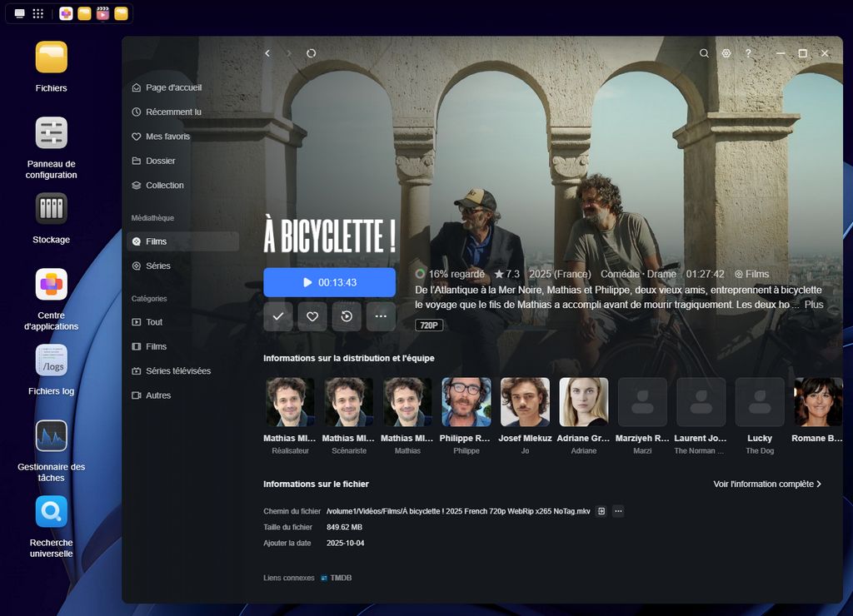Open ellipsis menu next to file path

click(618, 511)
